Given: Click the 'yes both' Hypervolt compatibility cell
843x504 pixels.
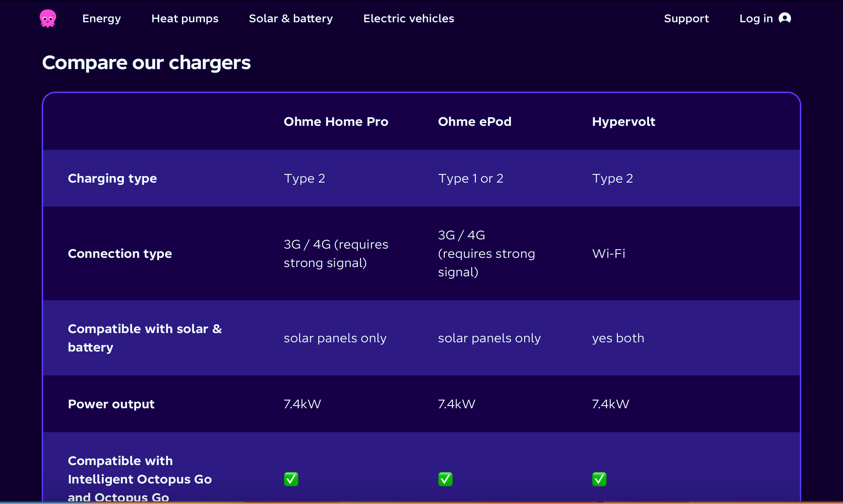Looking at the screenshot, I should 618,338.
